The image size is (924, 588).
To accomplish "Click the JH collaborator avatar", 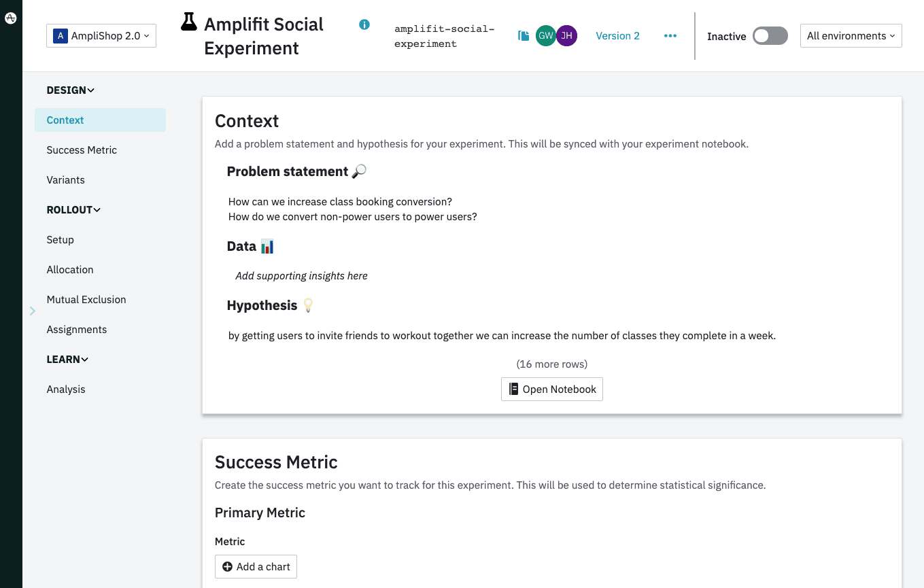I will click(565, 35).
